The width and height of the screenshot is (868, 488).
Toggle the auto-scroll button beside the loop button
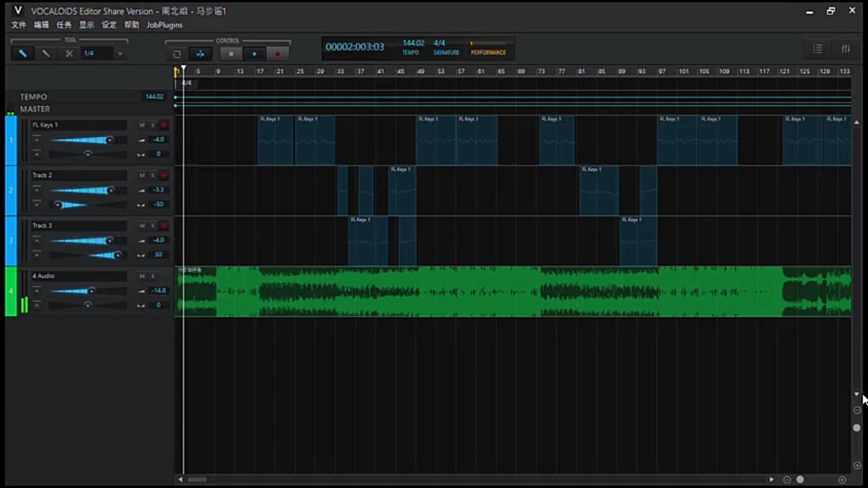(x=200, y=54)
